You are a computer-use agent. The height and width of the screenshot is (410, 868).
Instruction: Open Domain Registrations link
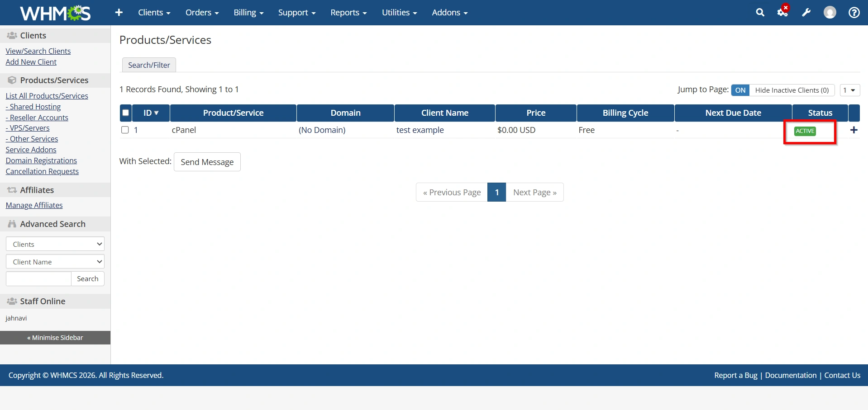point(41,160)
